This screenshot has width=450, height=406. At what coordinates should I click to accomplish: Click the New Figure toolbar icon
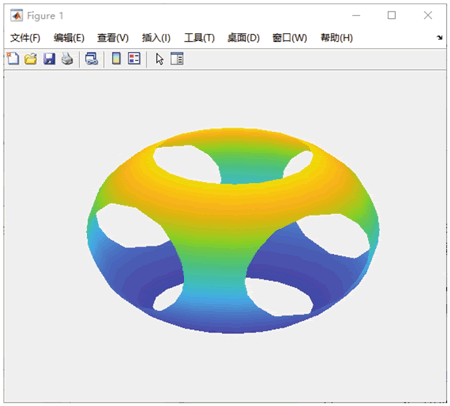(13, 59)
